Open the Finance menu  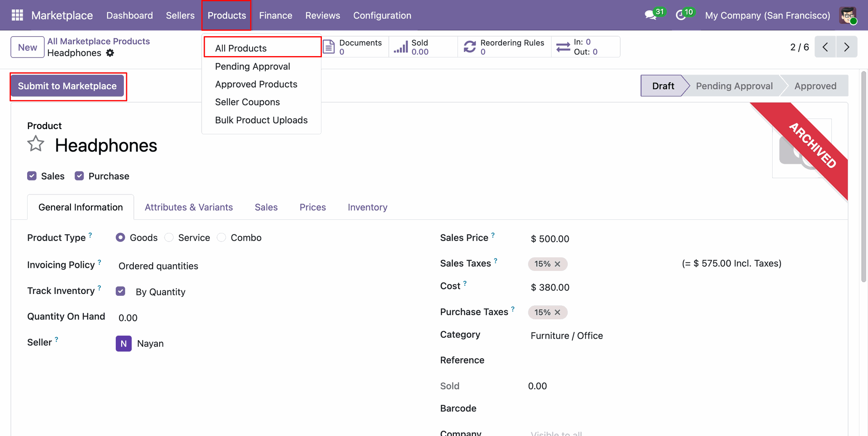click(275, 15)
